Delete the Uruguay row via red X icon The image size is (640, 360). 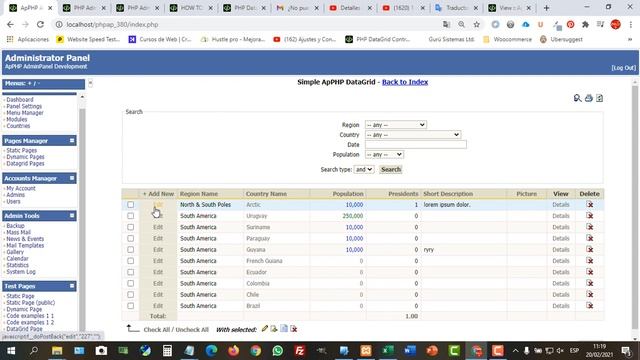tap(589, 216)
